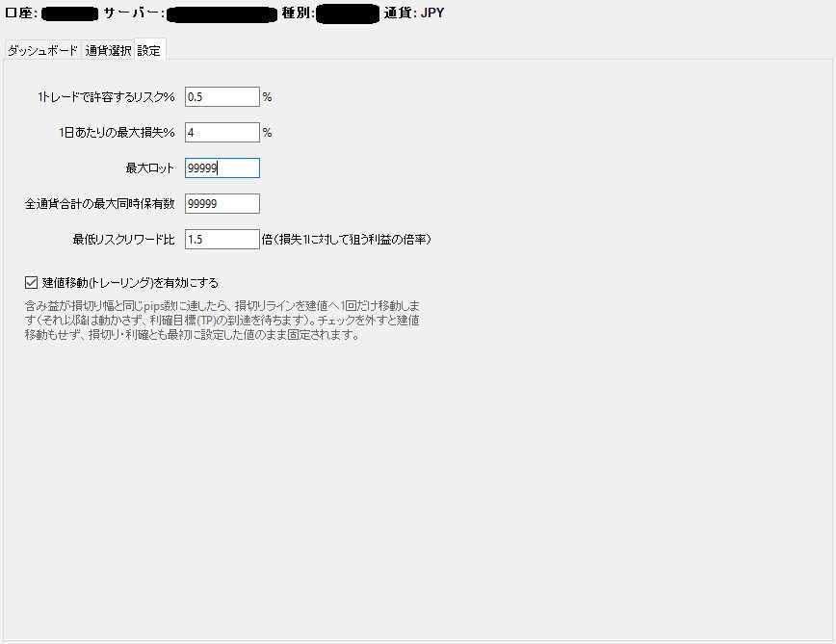Click the 最低リスクリワード比 label
The image size is (836, 644).
tap(123, 239)
